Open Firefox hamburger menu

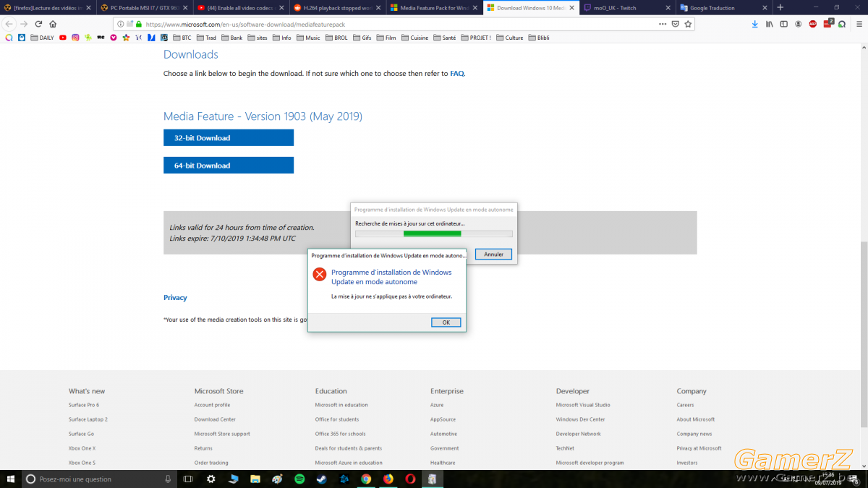click(x=858, y=24)
